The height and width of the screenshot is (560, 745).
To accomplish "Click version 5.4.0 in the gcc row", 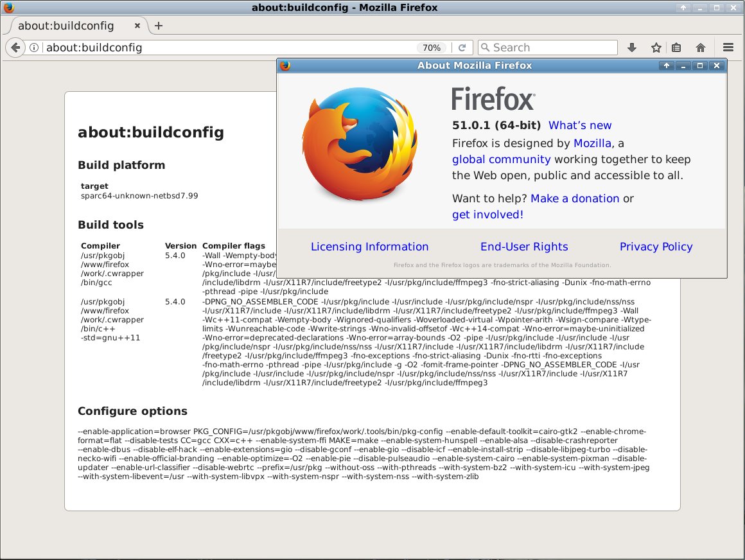I will click(x=175, y=256).
